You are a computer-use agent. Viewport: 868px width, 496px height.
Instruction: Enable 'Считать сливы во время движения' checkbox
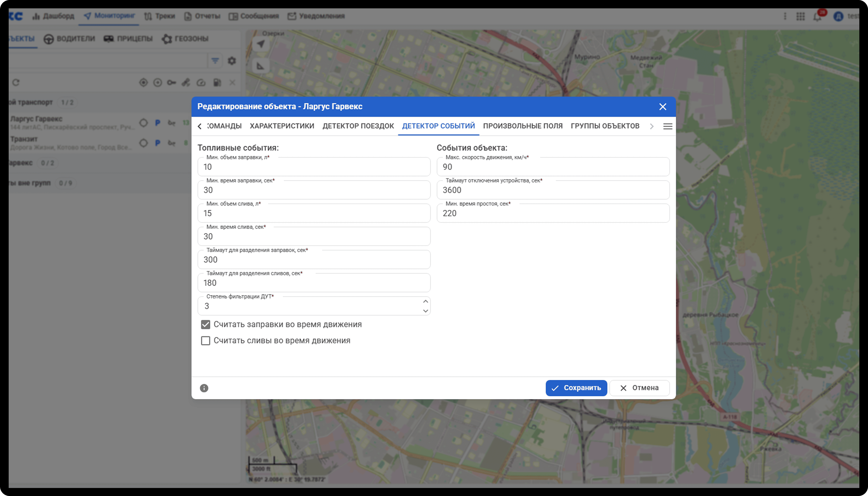(x=205, y=341)
